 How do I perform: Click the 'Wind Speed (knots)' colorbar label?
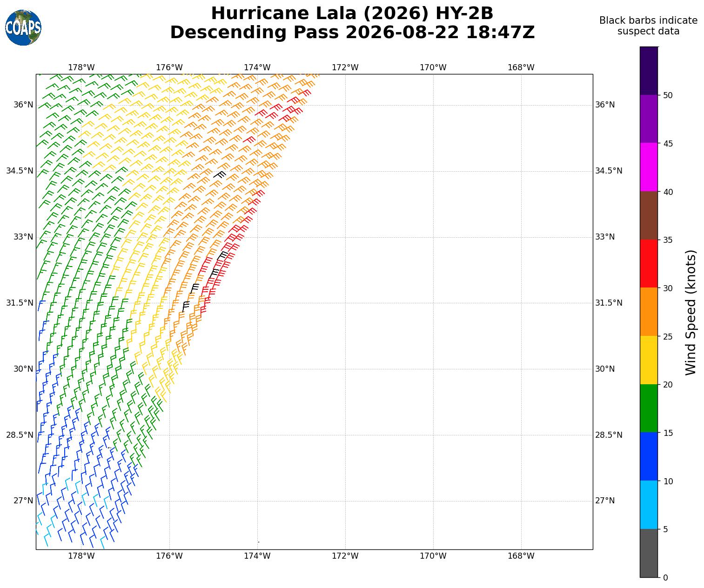pos(691,312)
